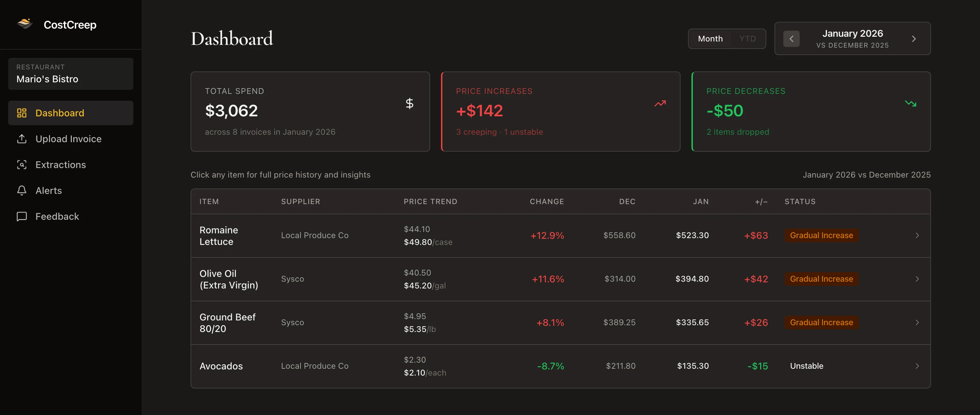Switch the view toggle to YTD

(x=747, y=38)
